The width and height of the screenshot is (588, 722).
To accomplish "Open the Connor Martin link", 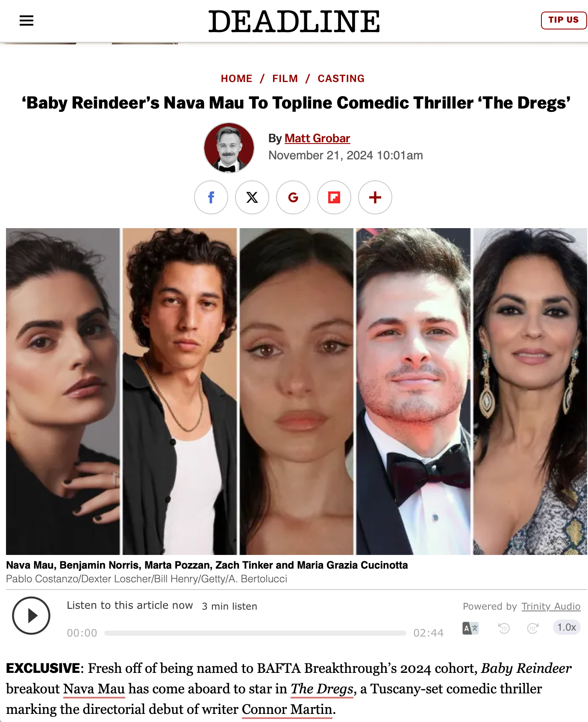I will point(287,709).
